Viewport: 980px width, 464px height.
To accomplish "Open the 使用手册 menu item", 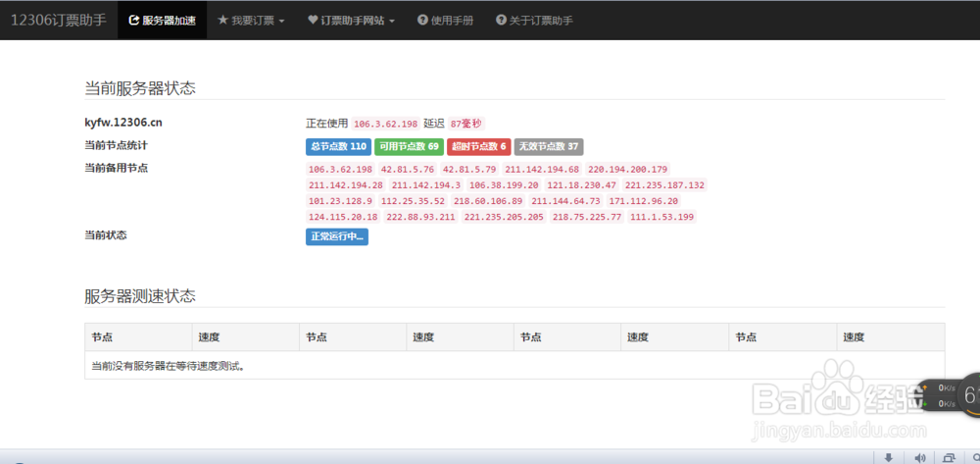I will coord(445,20).
